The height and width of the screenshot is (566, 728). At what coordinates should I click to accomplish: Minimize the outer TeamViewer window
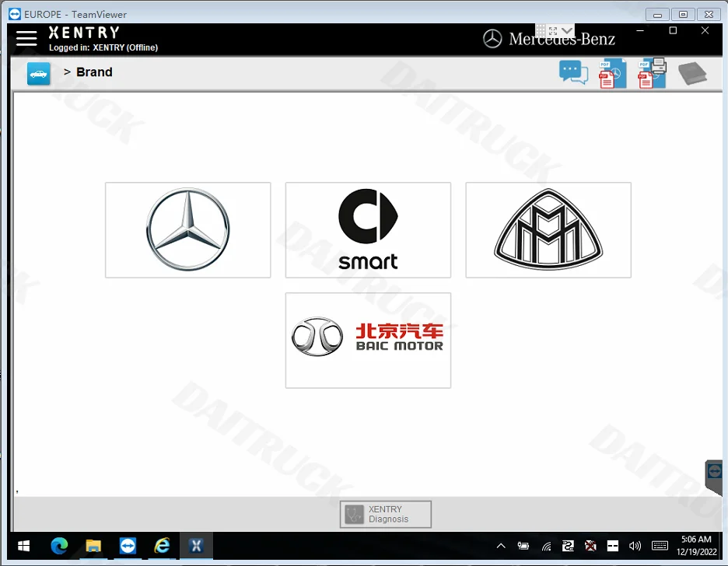pyautogui.click(x=657, y=15)
